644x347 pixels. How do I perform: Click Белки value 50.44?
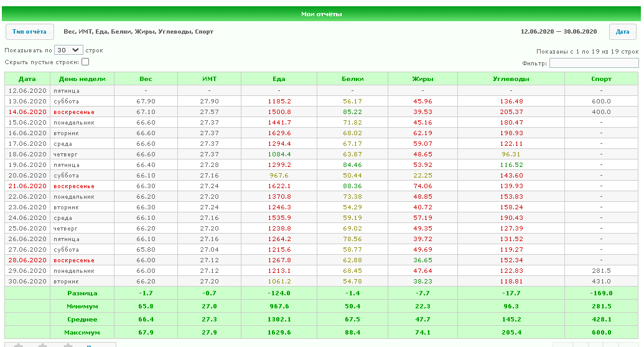352,175
